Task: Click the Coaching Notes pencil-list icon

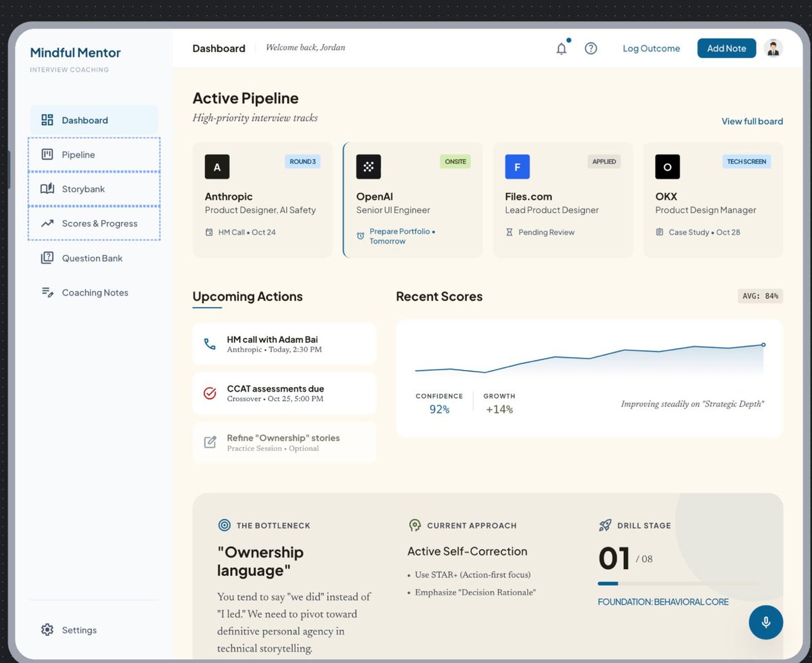Action: point(47,292)
